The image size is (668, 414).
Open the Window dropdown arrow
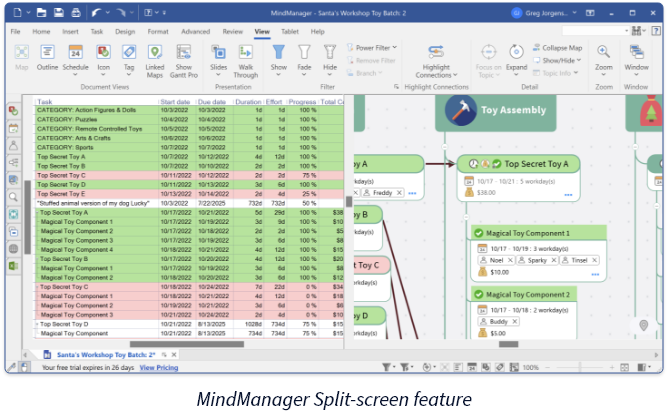click(636, 75)
